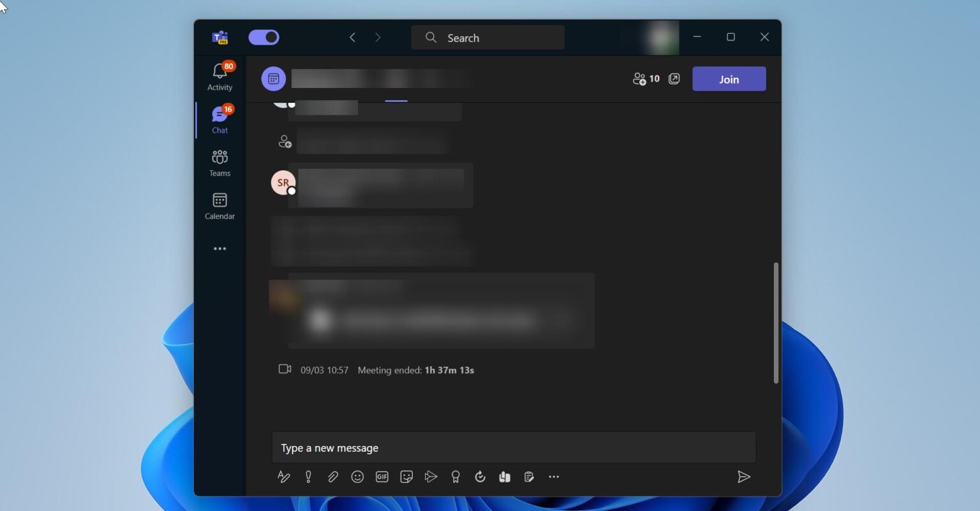Send Praise to a teammate
The height and width of the screenshot is (511, 980).
click(456, 477)
